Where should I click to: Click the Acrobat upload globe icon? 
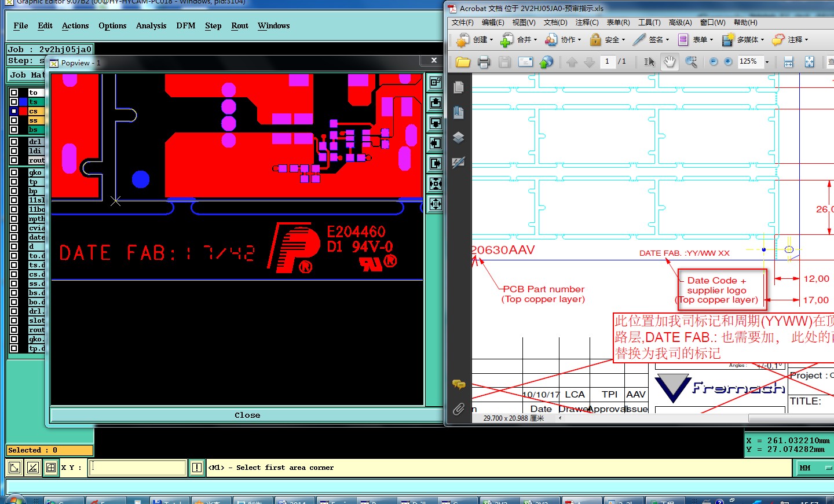[546, 62]
